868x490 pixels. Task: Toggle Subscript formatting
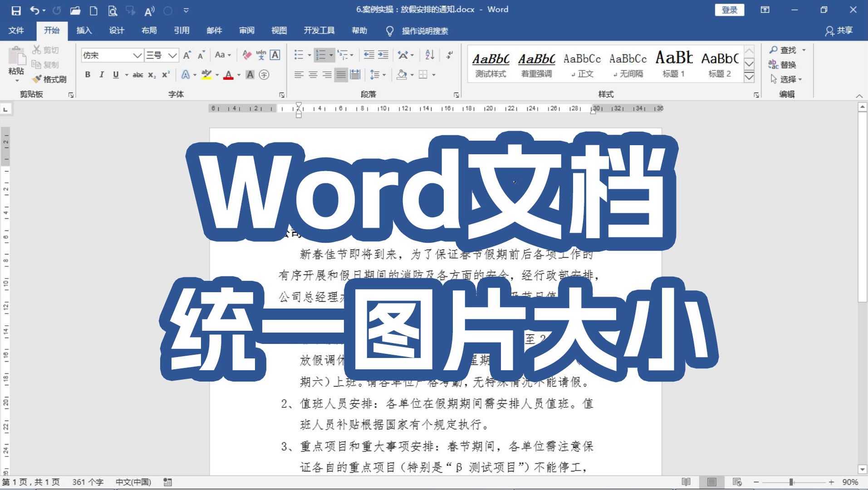pyautogui.click(x=152, y=75)
